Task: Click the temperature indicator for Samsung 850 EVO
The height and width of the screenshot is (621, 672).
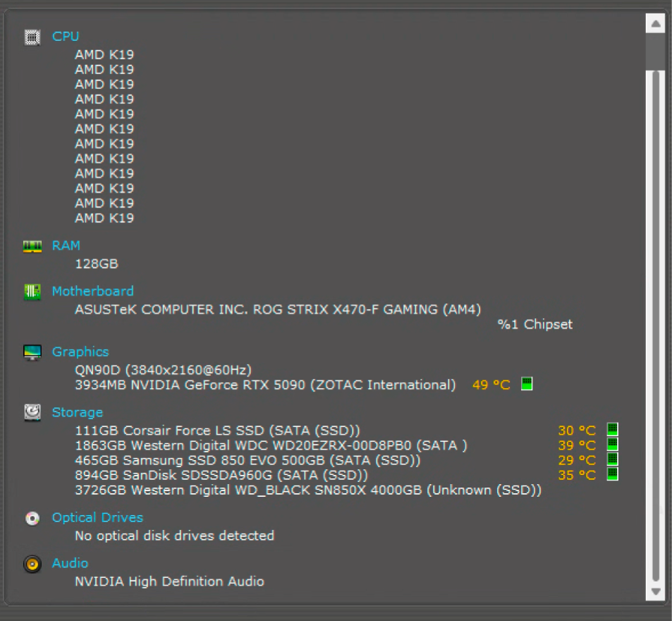Action: click(x=613, y=459)
